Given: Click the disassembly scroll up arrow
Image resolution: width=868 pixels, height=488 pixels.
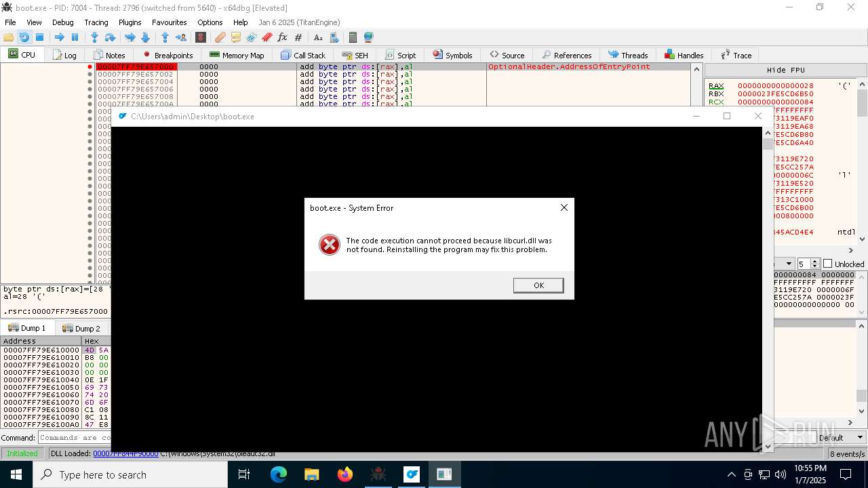Looking at the screenshot, I should tap(696, 68).
